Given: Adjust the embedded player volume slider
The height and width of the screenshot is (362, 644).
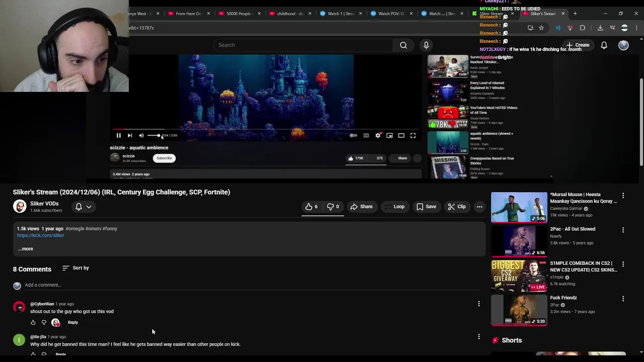Looking at the screenshot, I should (153, 135).
